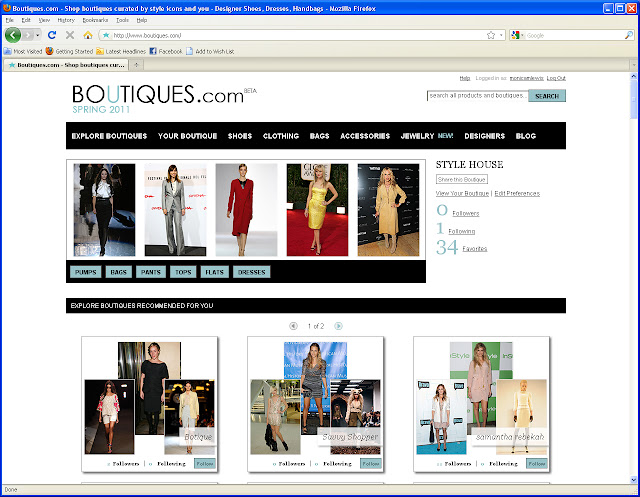Click the PANTS category button
The width and height of the screenshot is (640, 497).
click(x=151, y=272)
